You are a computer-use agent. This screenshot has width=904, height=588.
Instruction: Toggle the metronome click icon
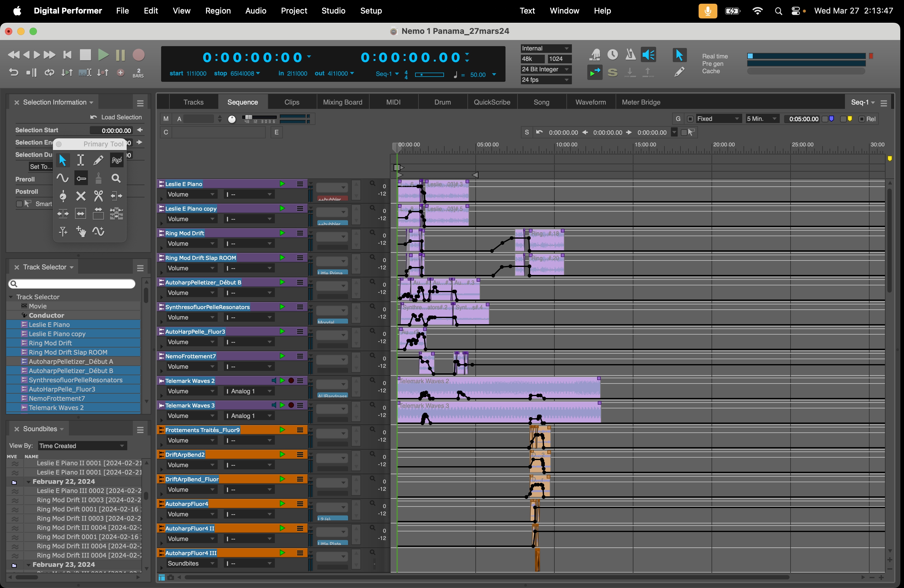click(631, 55)
